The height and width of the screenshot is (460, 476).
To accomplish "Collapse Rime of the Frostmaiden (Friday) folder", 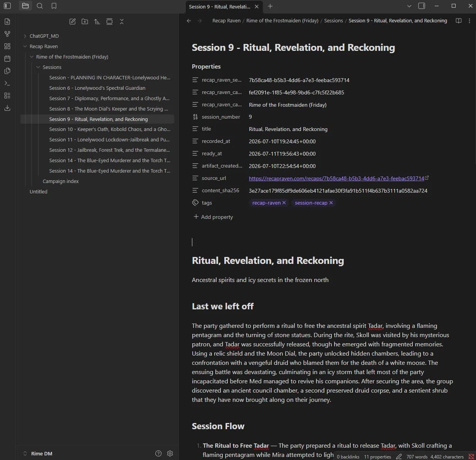I will tap(32, 57).
